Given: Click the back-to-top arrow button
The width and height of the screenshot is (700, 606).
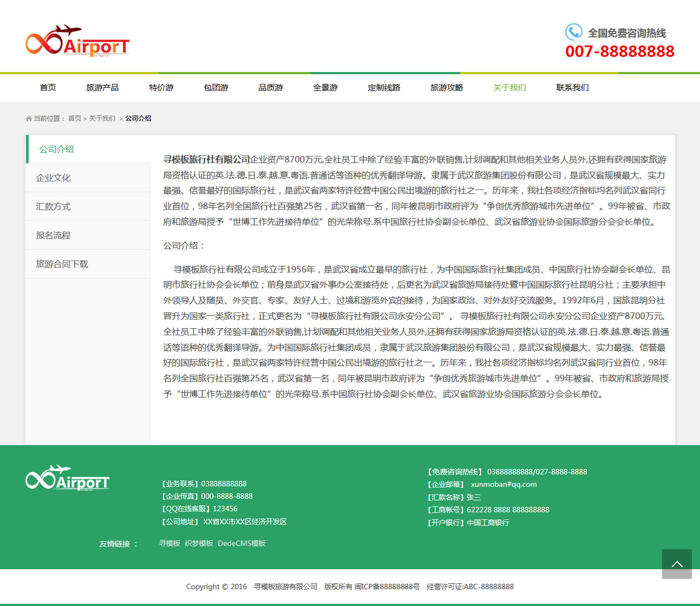Looking at the screenshot, I should pyautogui.click(x=677, y=564).
